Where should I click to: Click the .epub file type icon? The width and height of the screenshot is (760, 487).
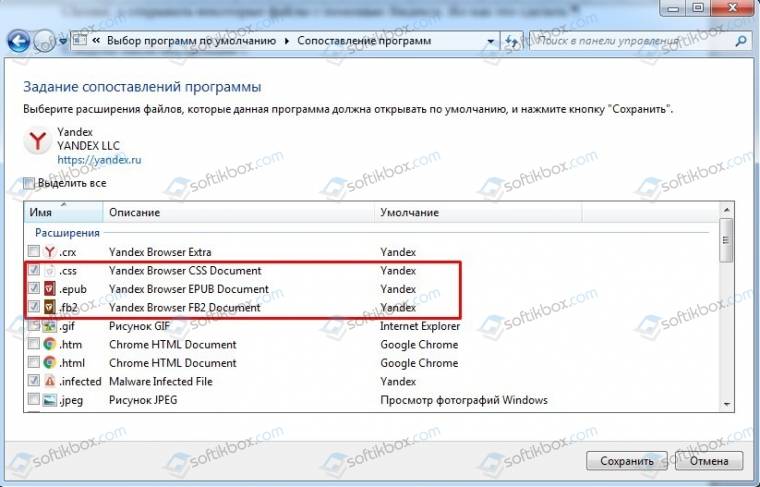49,289
